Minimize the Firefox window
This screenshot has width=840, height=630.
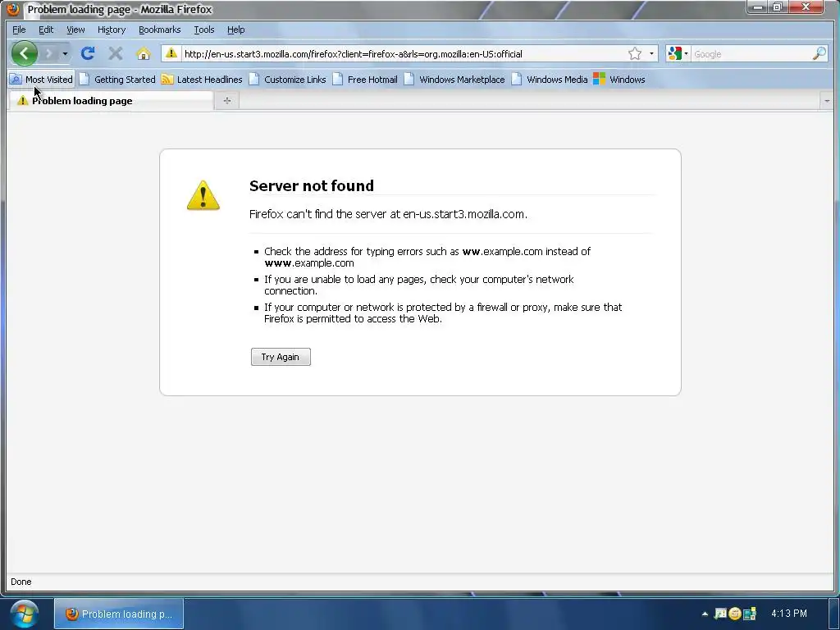point(758,7)
